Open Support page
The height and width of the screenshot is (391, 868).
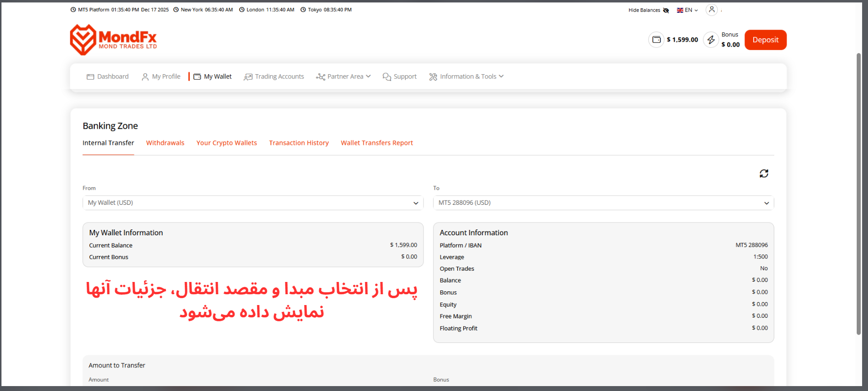tap(399, 77)
